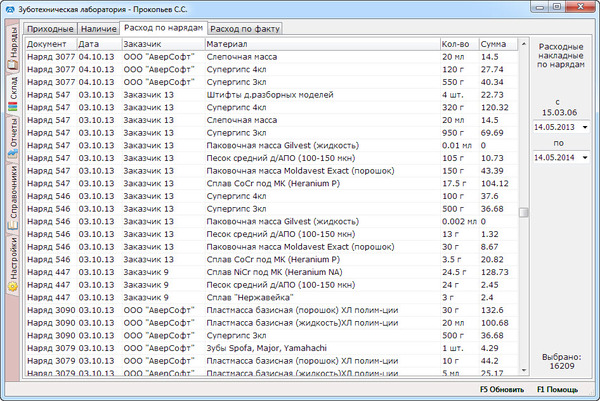The width and height of the screenshot is (600, 401).
Task: Switch to the Приходные tab
Action: click(x=50, y=29)
